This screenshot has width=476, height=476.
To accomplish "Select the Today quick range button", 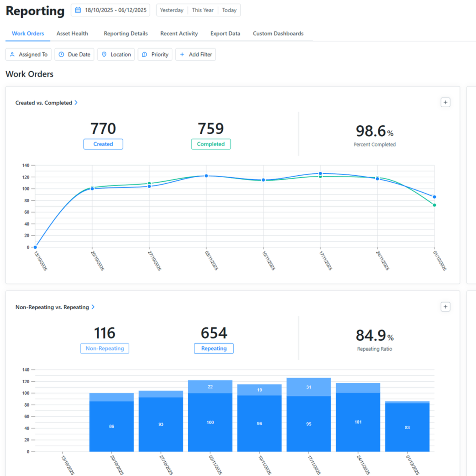I will tap(229, 10).
